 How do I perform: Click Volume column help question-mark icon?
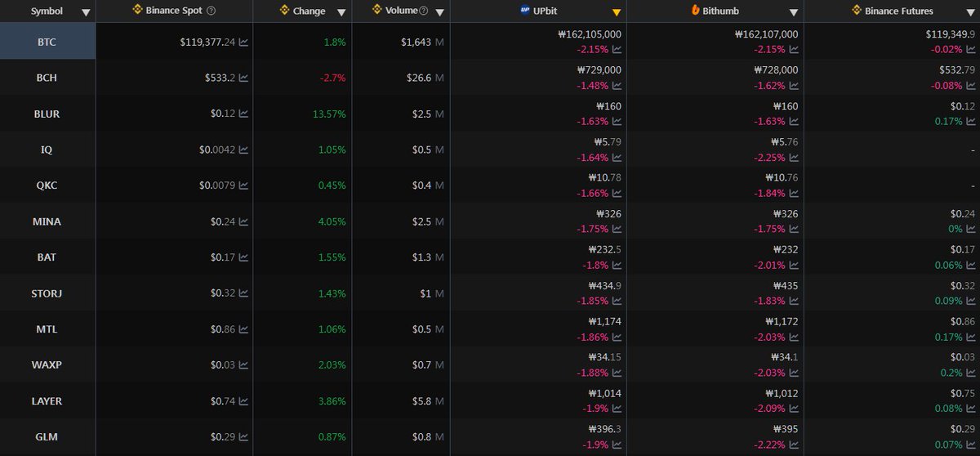pyautogui.click(x=423, y=11)
